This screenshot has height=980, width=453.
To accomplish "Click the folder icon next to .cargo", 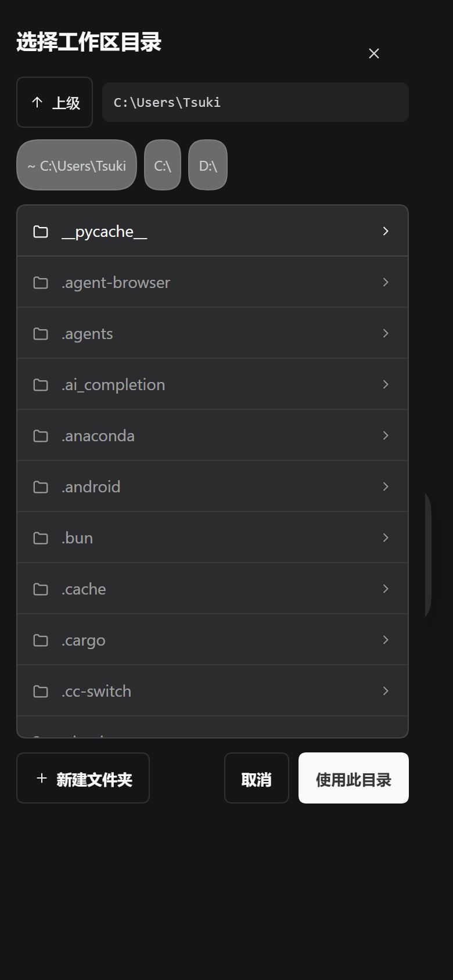I will click(41, 640).
